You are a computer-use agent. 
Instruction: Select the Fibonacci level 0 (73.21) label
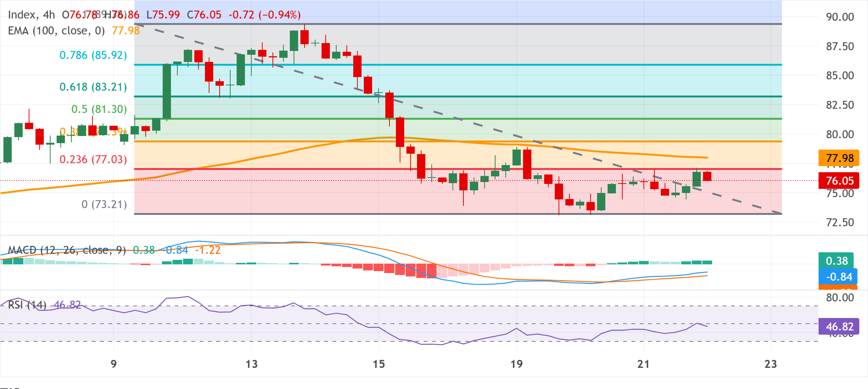tap(105, 204)
